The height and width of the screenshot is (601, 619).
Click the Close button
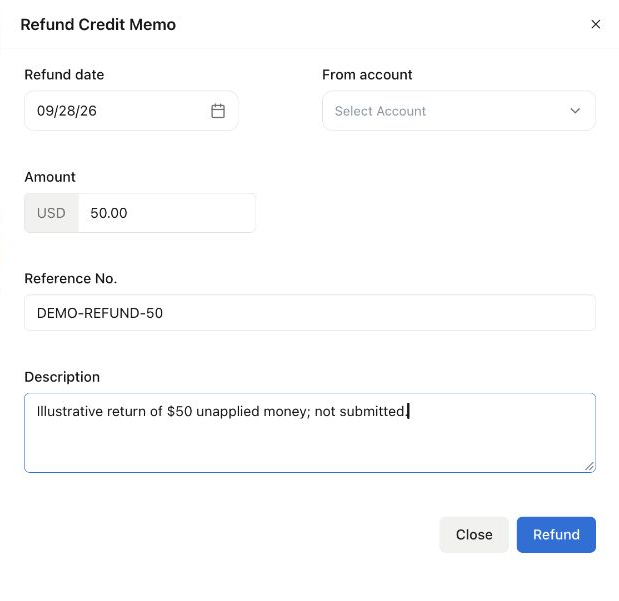474,535
